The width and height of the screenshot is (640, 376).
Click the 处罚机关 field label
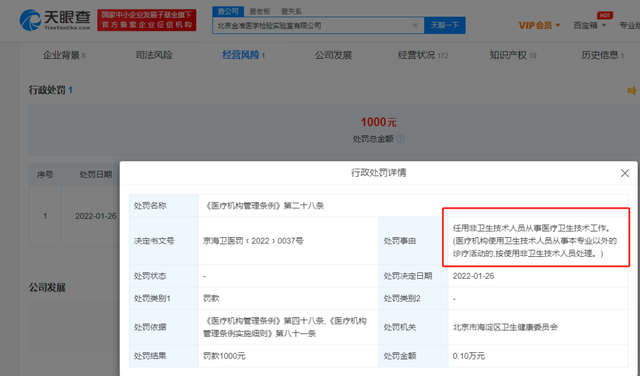[x=400, y=327]
